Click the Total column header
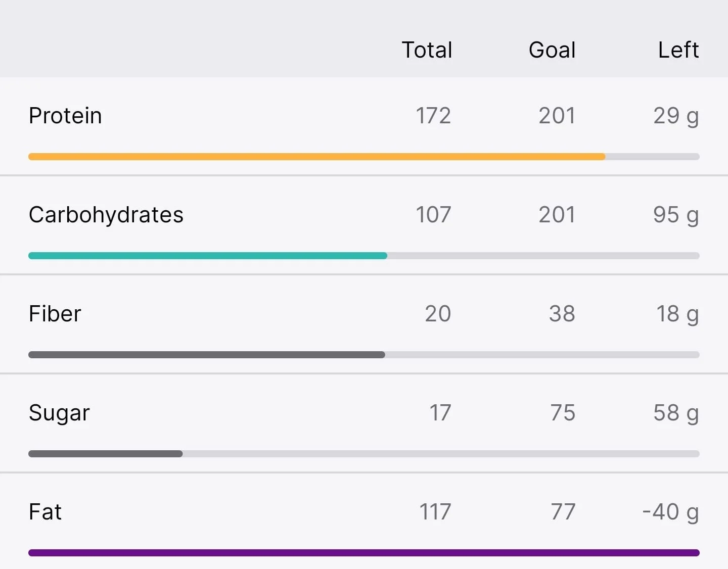Screen dimensions: 728x569 tap(427, 50)
